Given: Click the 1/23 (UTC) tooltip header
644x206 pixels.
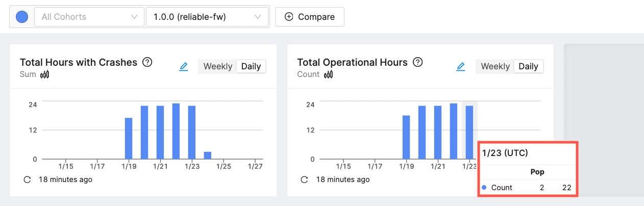Looking at the screenshot, I should (x=505, y=153).
